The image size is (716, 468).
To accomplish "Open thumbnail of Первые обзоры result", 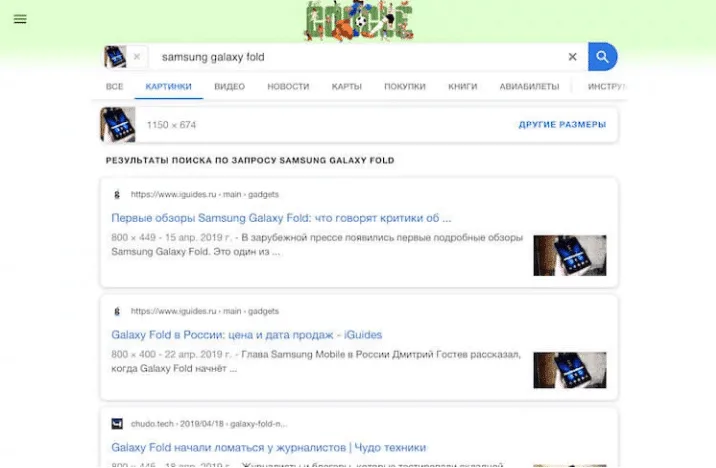I will click(x=570, y=255).
